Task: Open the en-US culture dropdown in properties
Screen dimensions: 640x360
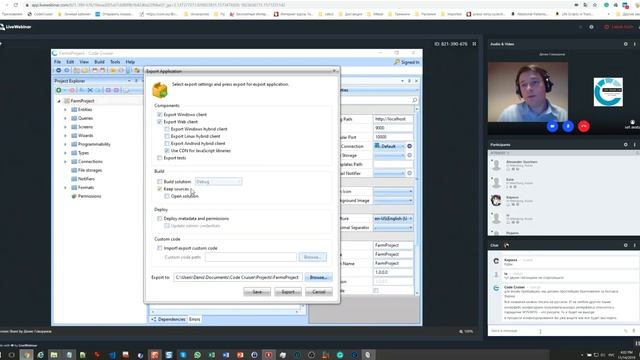Action: pos(393,219)
